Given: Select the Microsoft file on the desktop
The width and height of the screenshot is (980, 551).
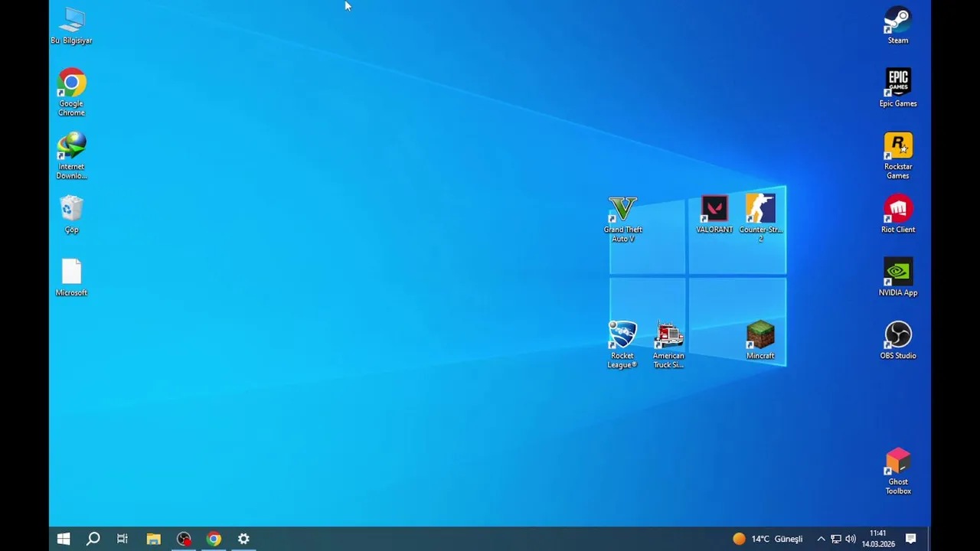Looking at the screenshot, I should click(x=71, y=277).
